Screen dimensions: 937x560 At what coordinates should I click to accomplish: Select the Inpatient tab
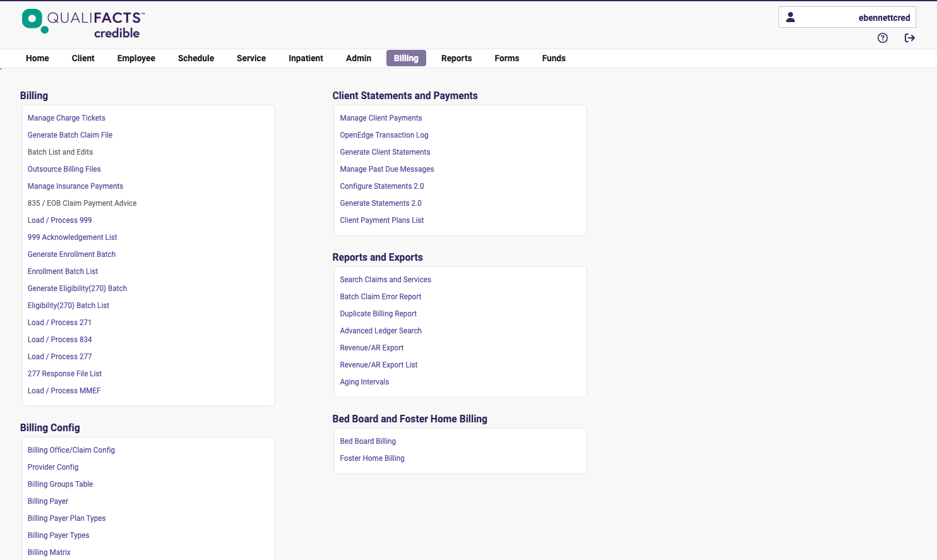coord(306,58)
